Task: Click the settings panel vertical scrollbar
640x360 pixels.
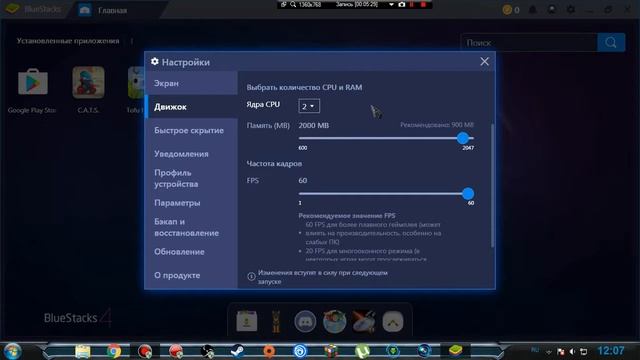Action: [492, 186]
